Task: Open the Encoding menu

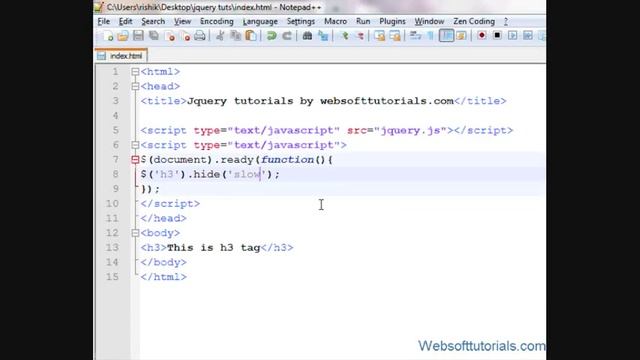Action: (x=217, y=21)
